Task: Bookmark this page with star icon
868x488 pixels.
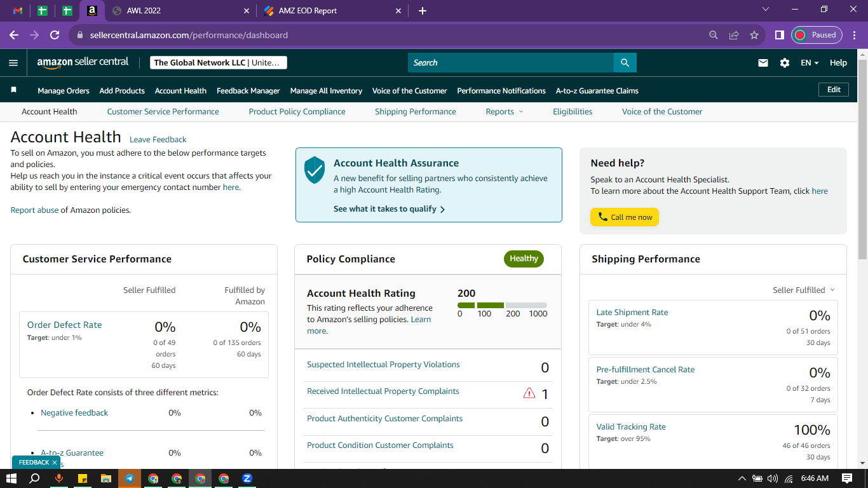Action: click(x=754, y=35)
